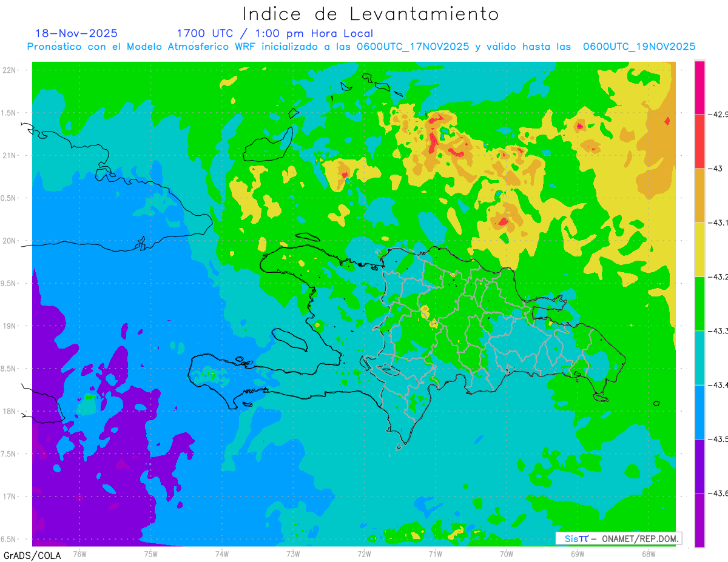
Task: Select the legend value "-42.9"
Action: click(718, 115)
